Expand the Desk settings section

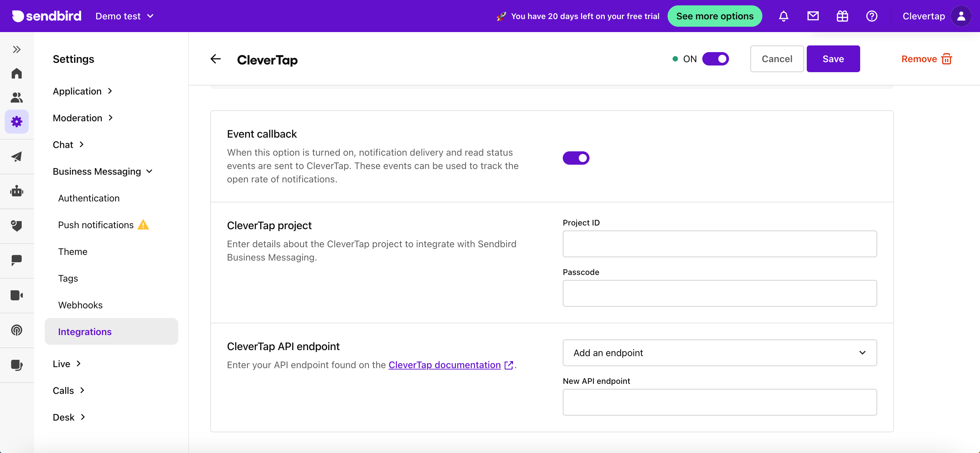pyautogui.click(x=69, y=417)
